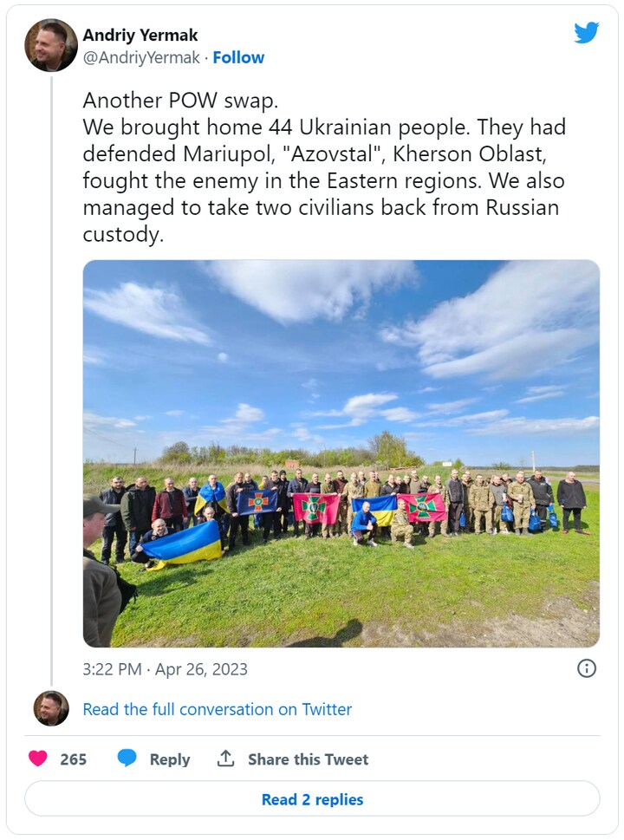Select the name Andriy Yermak

point(144,36)
